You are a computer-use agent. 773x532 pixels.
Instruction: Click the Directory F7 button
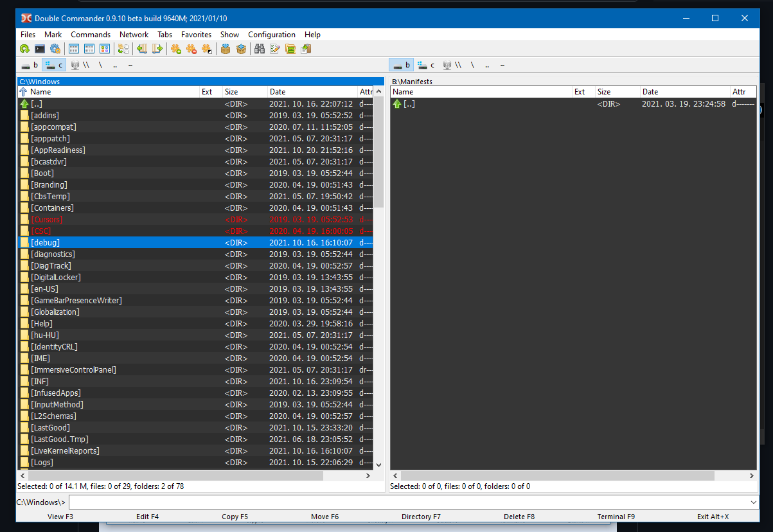click(x=421, y=517)
